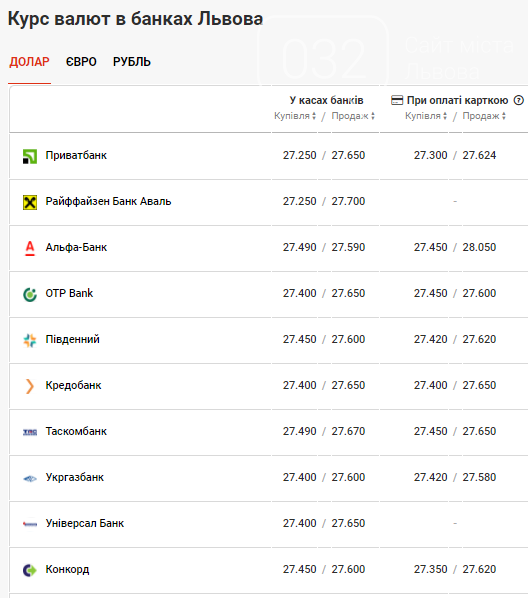Select Таскомбанк cash sell rate 27.670
The height and width of the screenshot is (598, 528).
pos(348,431)
